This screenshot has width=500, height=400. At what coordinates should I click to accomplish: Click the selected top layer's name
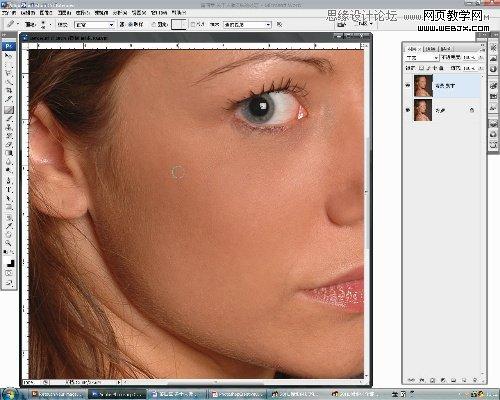[445, 86]
